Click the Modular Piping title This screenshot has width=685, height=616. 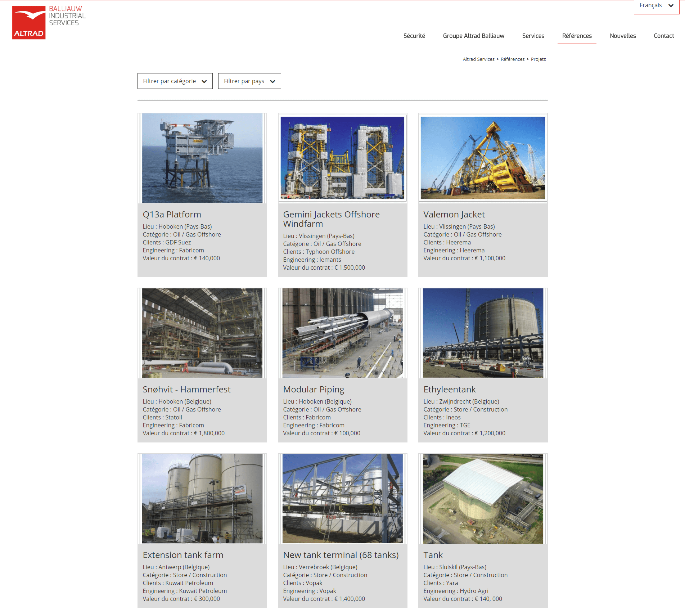pos(314,390)
